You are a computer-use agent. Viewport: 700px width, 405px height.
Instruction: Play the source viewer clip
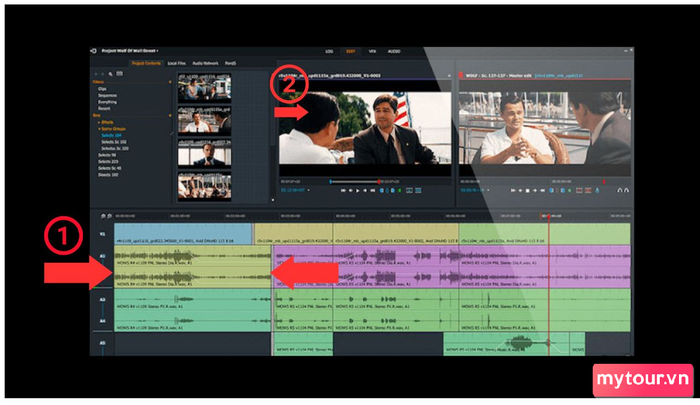(x=358, y=191)
